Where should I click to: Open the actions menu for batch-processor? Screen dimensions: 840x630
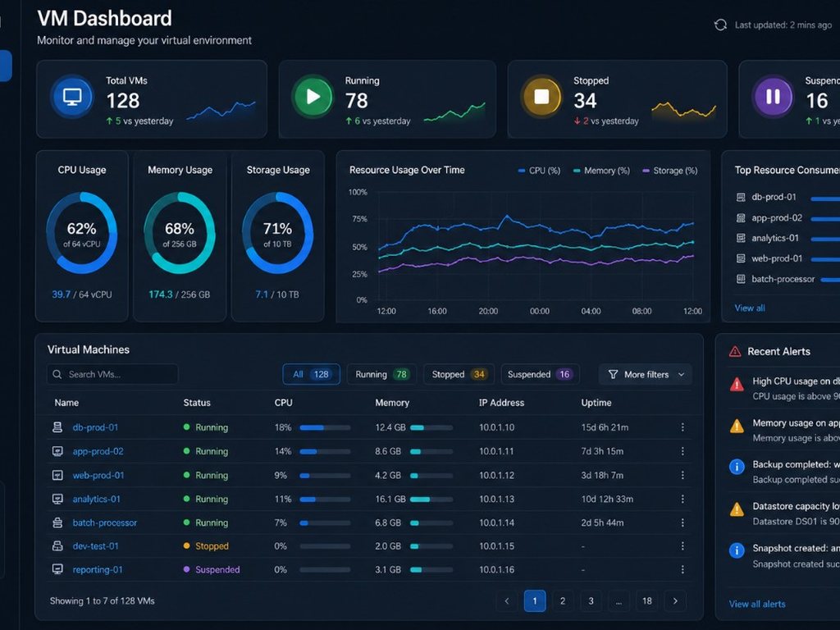682,523
